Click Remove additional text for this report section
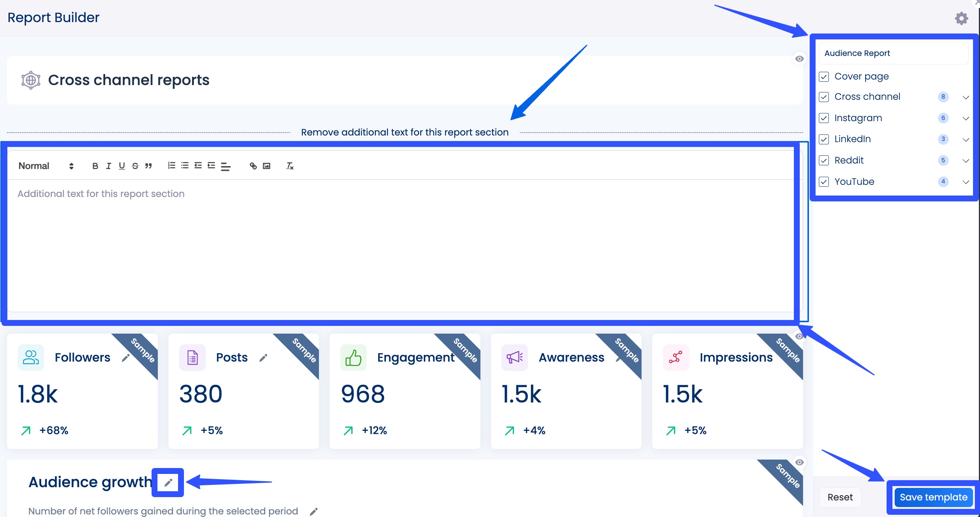 click(405, 132)
